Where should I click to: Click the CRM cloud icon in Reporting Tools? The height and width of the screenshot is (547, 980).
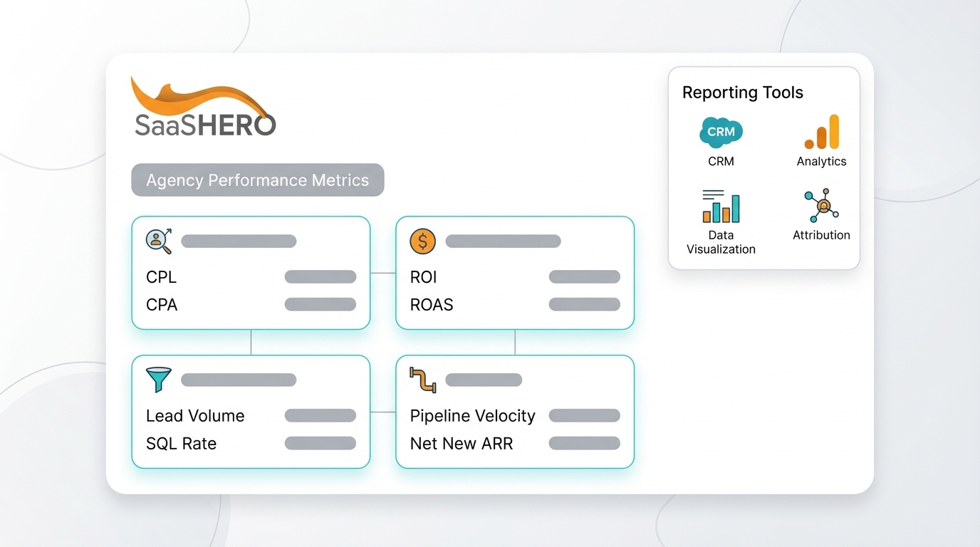(721, 131)
